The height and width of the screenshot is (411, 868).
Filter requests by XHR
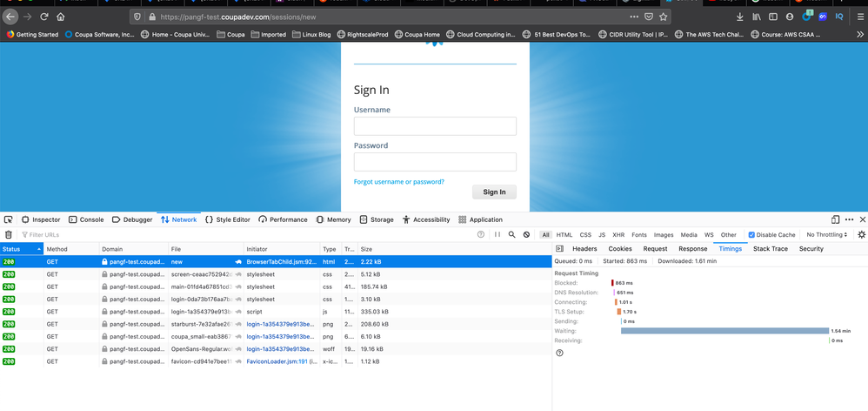618,235
